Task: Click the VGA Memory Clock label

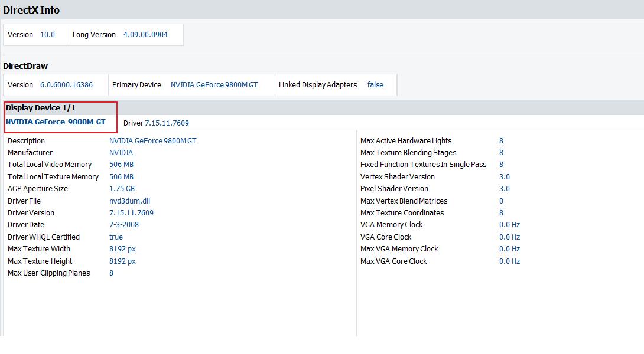Action: (391, 225)
